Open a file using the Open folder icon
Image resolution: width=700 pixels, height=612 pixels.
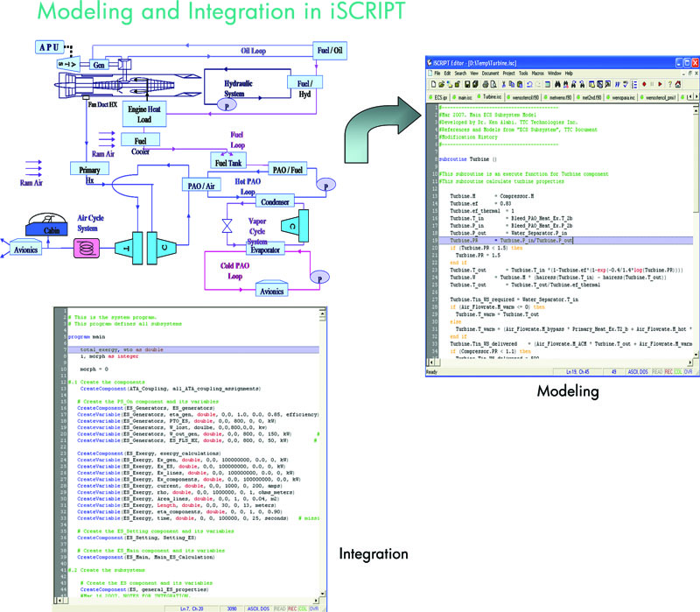click(x=441, y=85)
